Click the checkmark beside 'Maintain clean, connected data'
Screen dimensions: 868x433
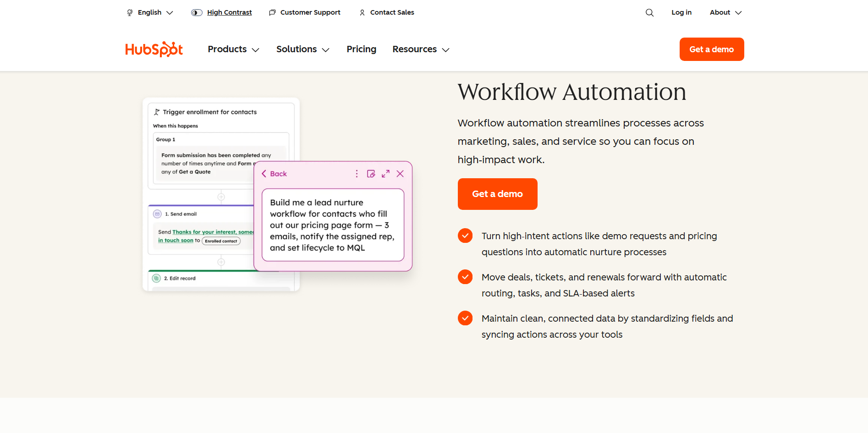(x=465, y=318)
